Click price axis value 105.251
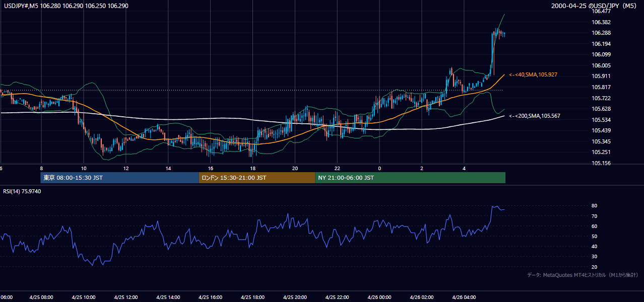The image size is (644, 302). [x=601, y=152]
